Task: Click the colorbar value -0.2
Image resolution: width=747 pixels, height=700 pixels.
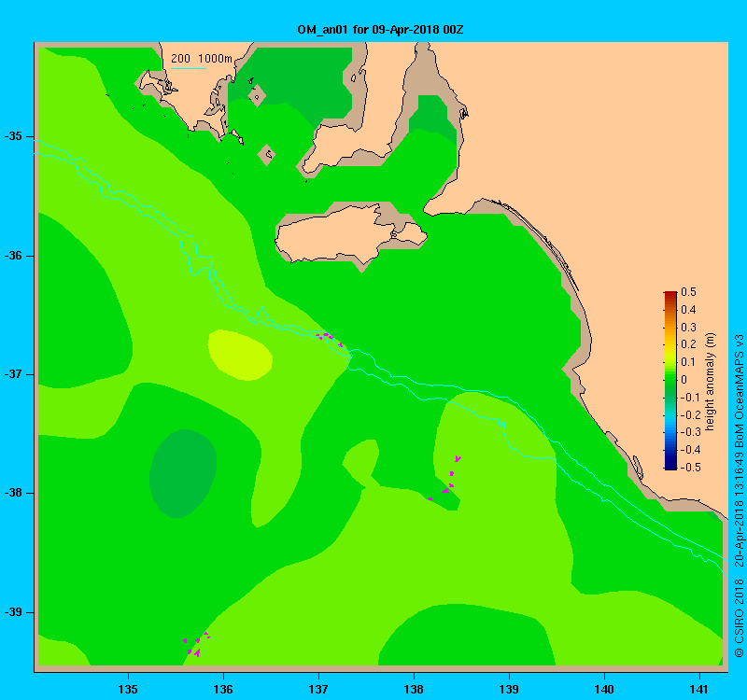Action: point(691,414)
